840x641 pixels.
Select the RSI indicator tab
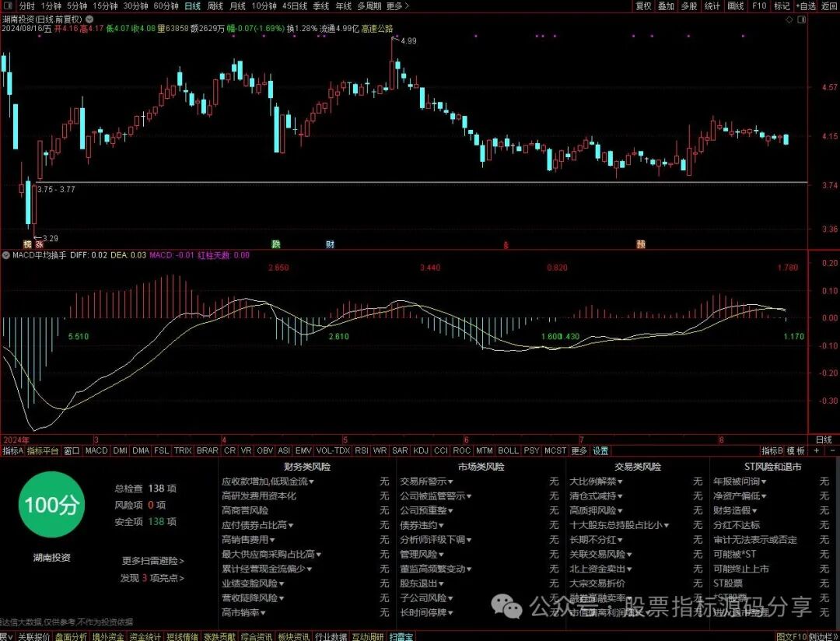(362, 450)
